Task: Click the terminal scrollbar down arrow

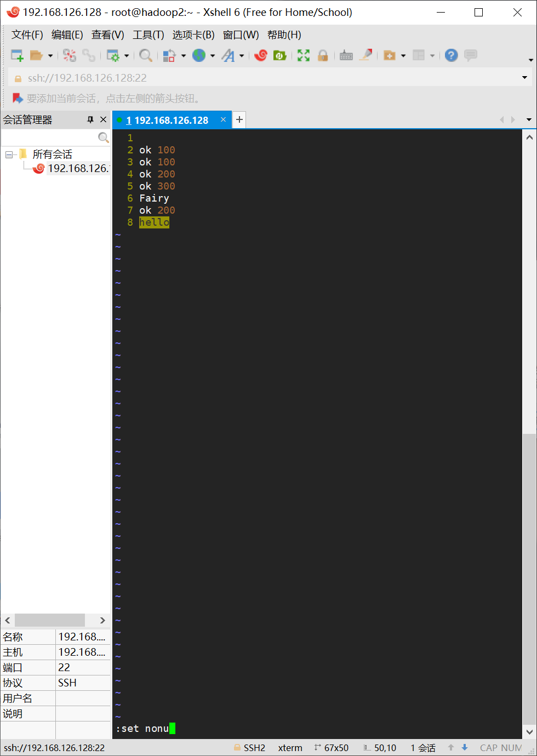Action: pyautogui.click(x=529, y=731)
